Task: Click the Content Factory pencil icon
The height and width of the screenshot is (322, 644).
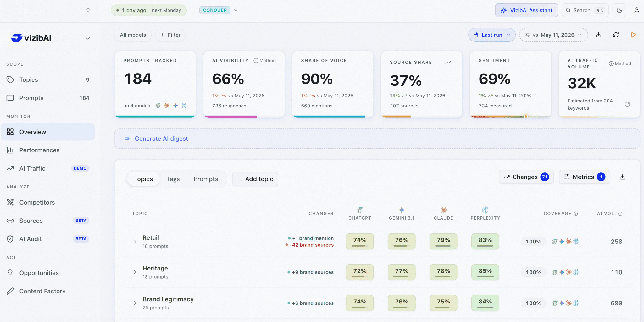Action: click(x=10, y=291)
